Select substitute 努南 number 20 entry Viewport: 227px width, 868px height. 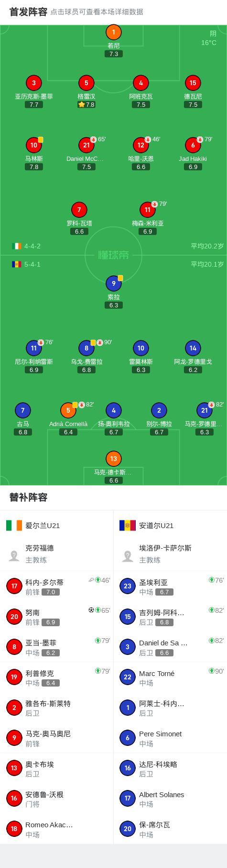pos(56,617)
